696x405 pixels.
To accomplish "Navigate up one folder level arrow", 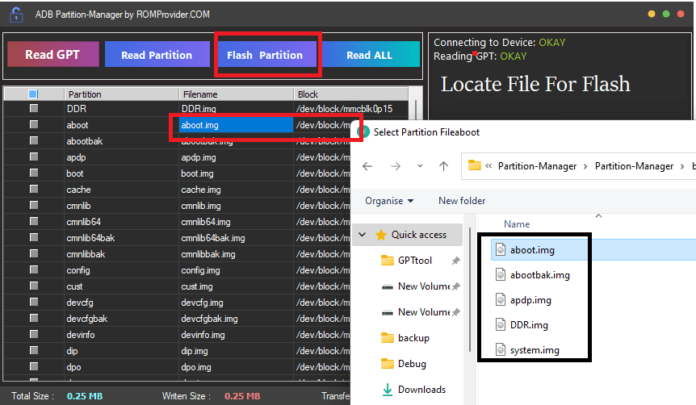I will pos(443,166).
